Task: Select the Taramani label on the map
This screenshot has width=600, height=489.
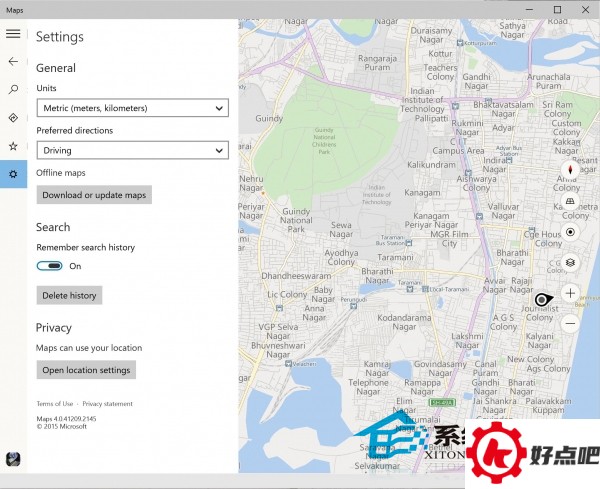Action: click(395, 258)
